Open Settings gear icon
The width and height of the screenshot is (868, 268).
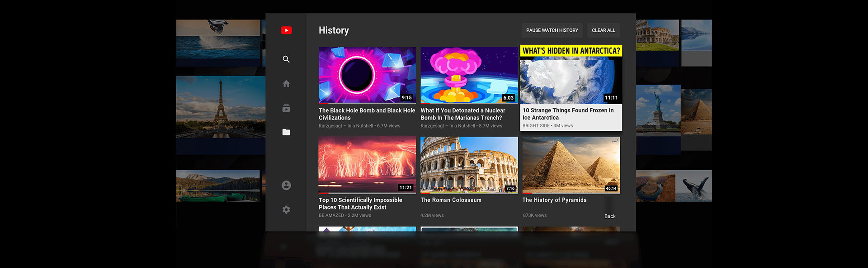pyautogui.click(x=286, y=210)
